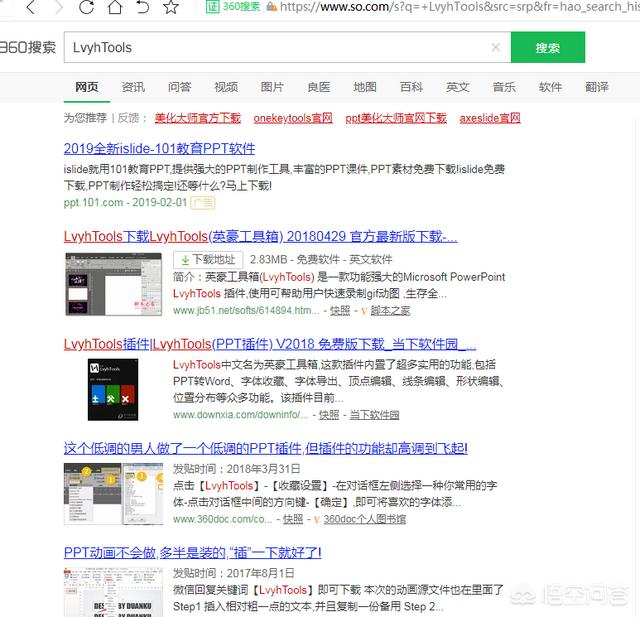The image size is (640, 617).
Task: Click the www.360doc.com/co URL
Action: 222,519
